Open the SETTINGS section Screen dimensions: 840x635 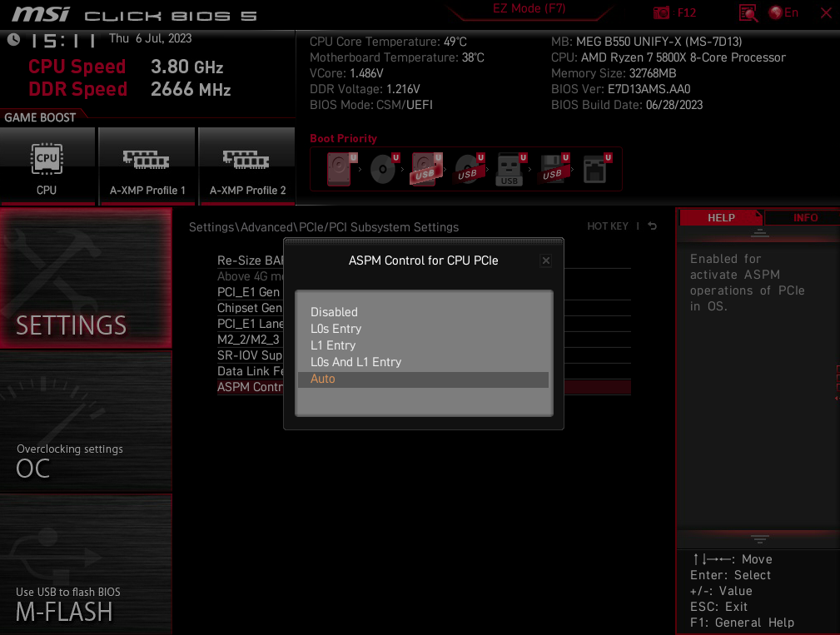click(86, 278)
